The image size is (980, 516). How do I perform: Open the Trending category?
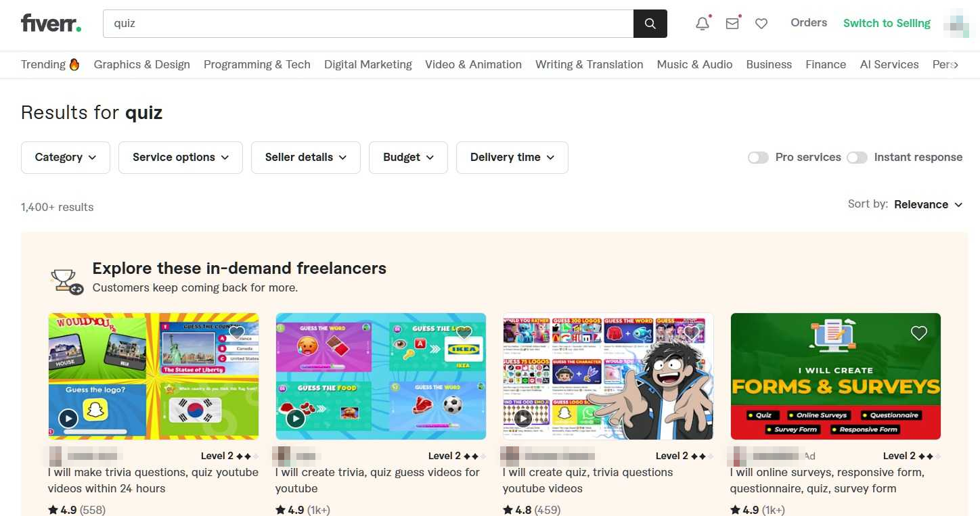point(50,65)
